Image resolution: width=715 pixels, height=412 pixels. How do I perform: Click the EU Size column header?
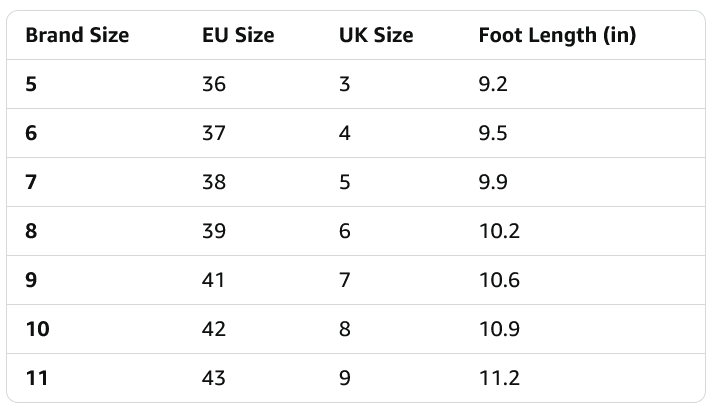238,36
